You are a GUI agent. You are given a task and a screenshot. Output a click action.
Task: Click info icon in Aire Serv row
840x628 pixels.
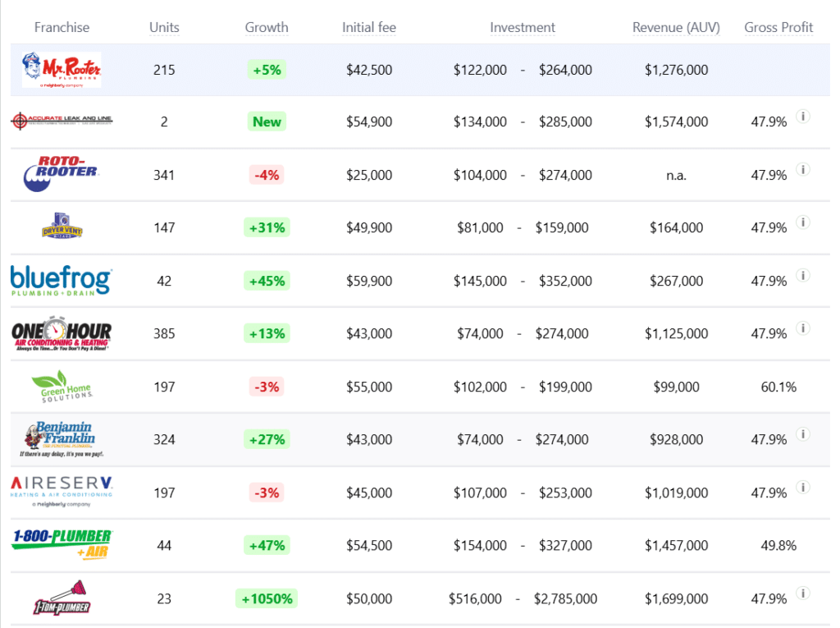tap(802, 487)
